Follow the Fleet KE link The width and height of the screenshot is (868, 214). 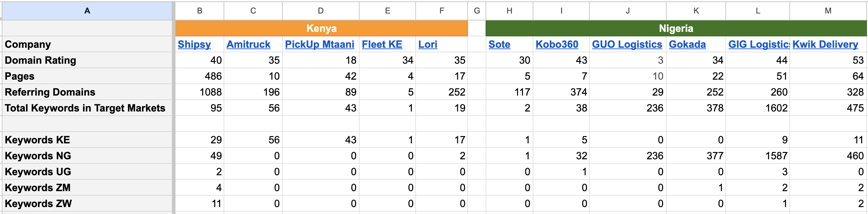tap(382, 44)
